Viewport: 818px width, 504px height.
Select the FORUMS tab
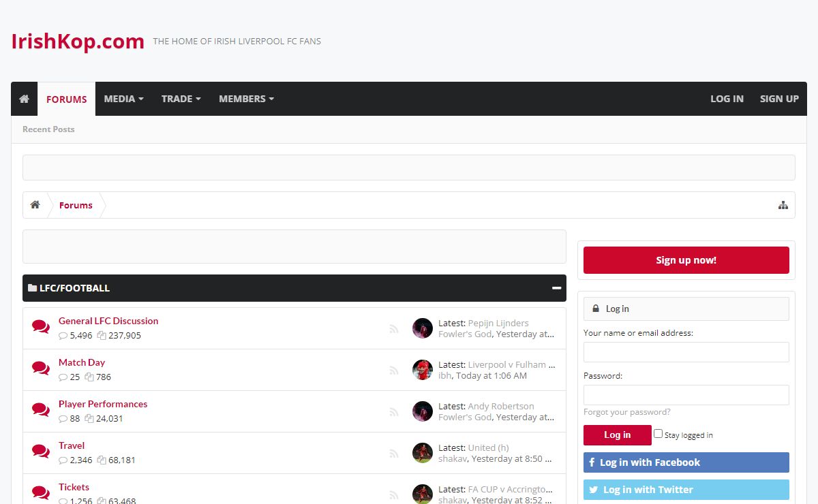pyautogui.click(x=67, y=99)
